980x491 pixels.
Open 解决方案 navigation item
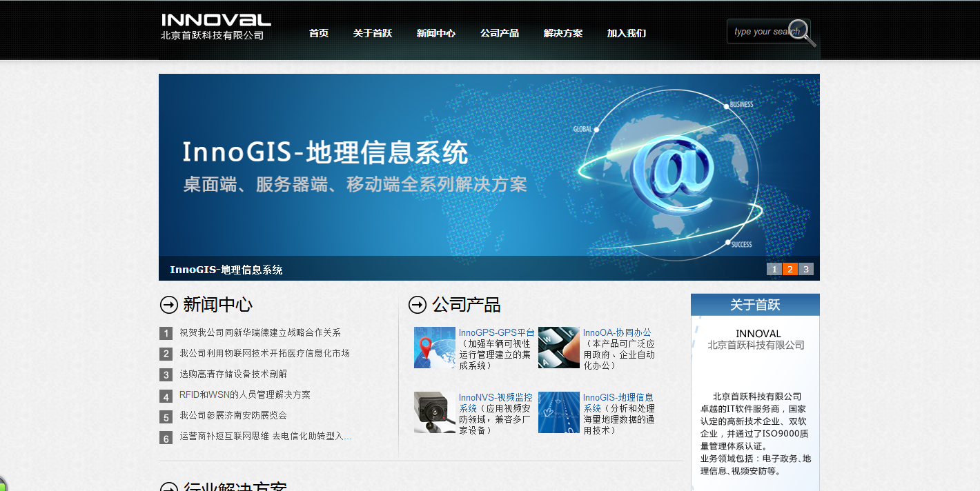click(563, 33)
